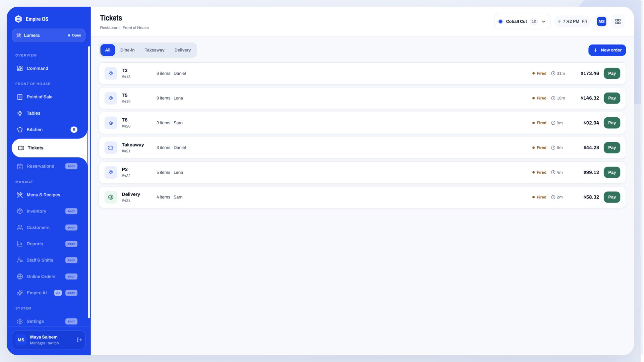
Task: Click the MS avatar in top bar
Action: tap(601, 21)
